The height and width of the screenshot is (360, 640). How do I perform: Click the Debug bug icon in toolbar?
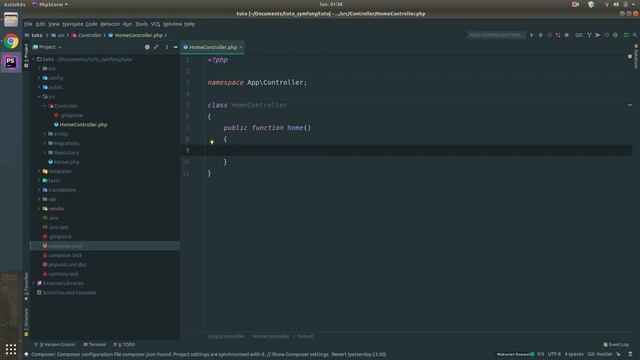[540, 35]
